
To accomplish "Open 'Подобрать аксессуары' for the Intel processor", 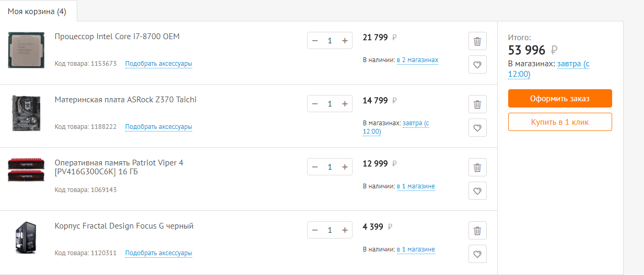I will tap(159, 64).
